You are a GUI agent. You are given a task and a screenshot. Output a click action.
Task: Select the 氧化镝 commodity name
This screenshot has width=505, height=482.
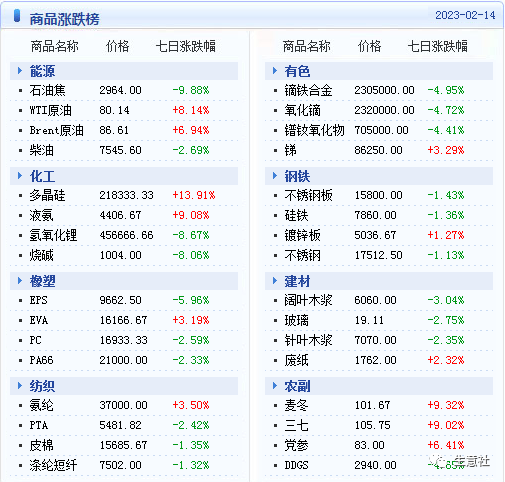click(302, 110)
